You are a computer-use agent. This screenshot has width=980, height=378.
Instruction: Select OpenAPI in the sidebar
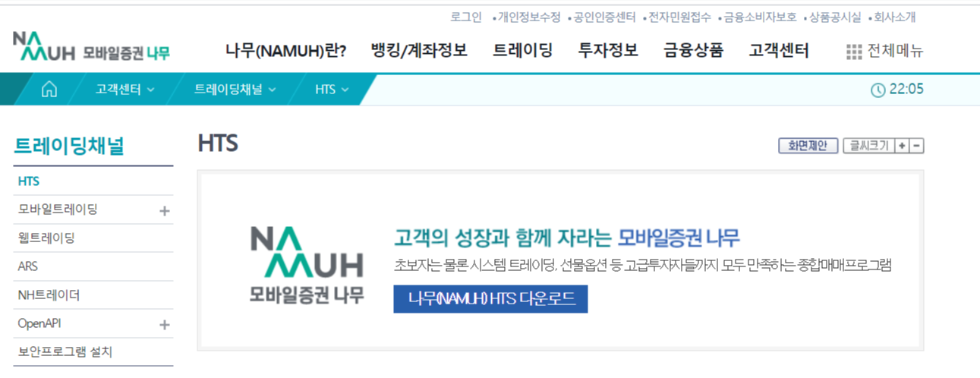(39, 323)
